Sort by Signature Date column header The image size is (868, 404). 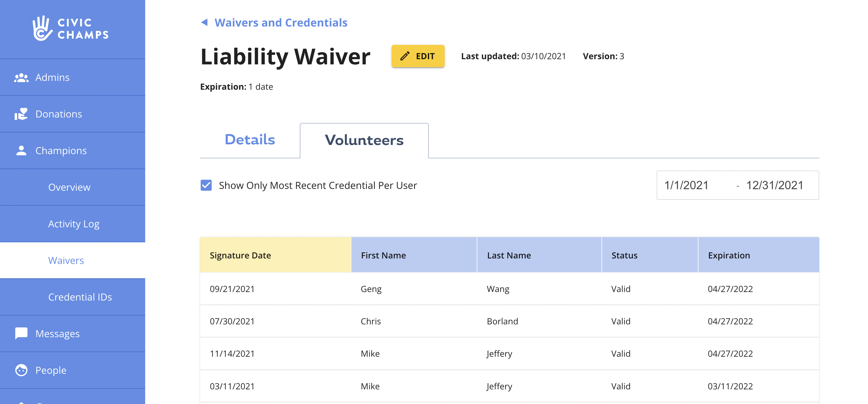click(240, 255)
